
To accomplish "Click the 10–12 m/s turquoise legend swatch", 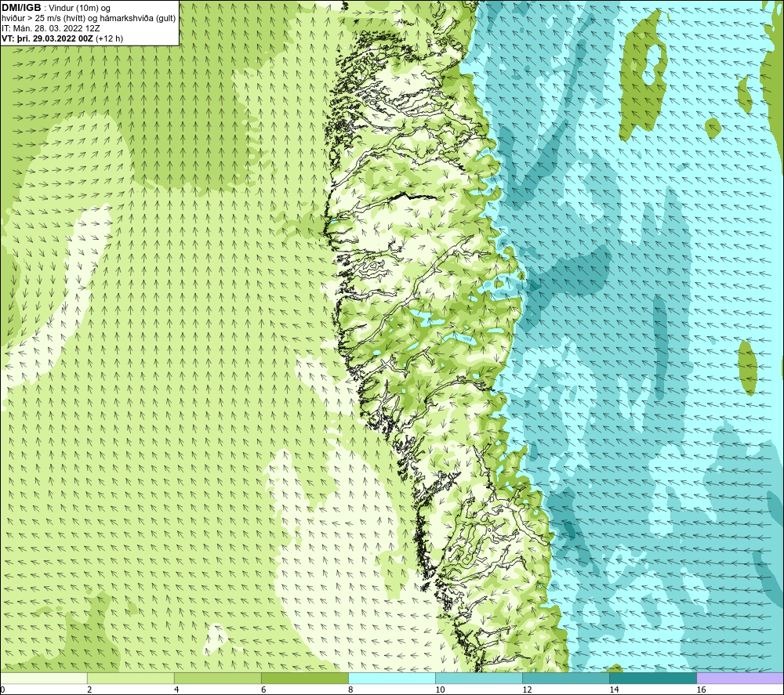I will pyautogui.click(x=479, y=678).
